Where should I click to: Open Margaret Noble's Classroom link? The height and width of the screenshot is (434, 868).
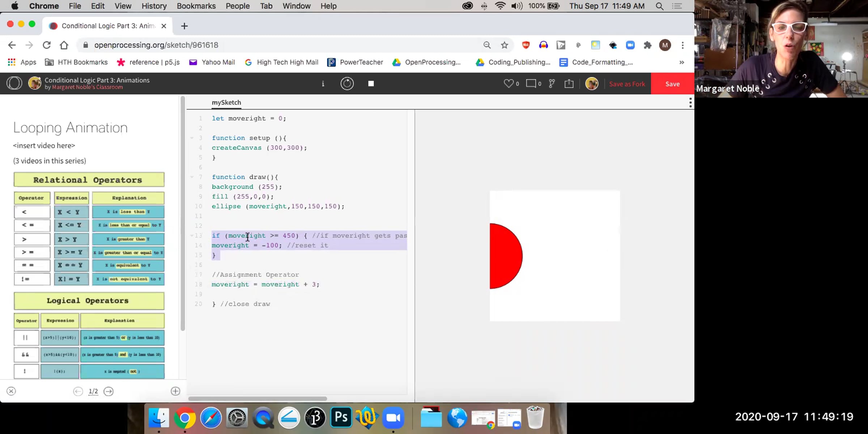click(87, 87)
